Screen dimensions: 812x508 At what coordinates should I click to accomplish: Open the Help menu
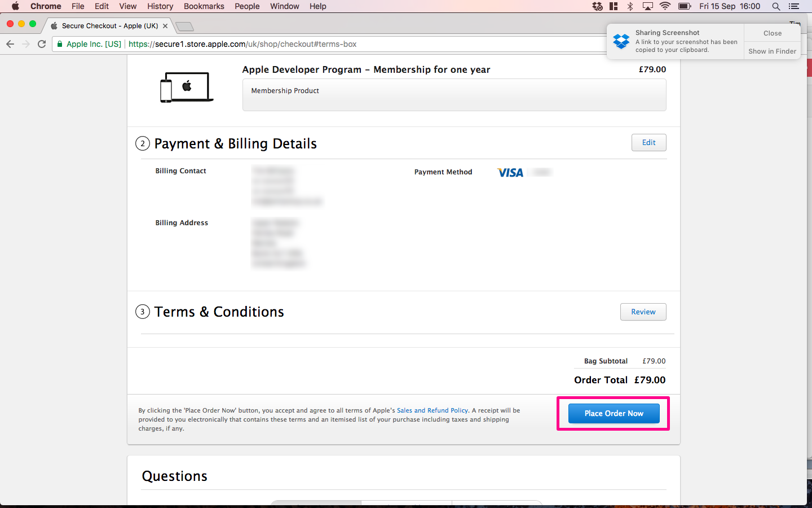coord(317,6)
